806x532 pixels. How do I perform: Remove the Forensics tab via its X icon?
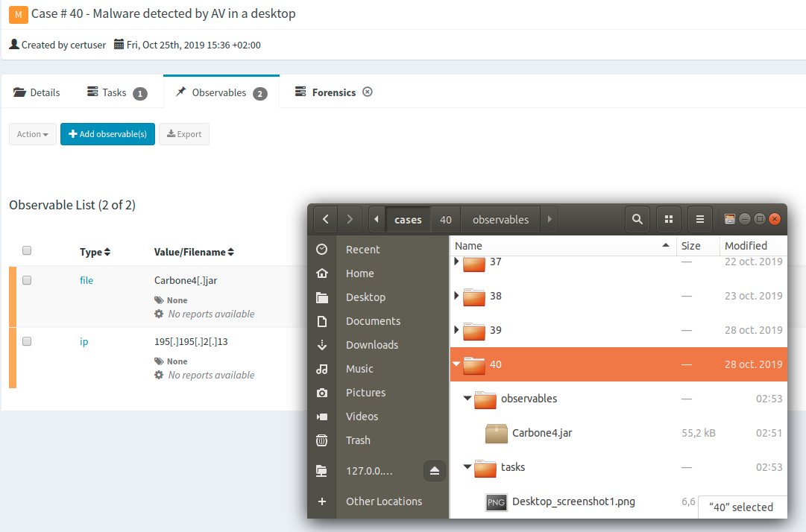point(367,92)
